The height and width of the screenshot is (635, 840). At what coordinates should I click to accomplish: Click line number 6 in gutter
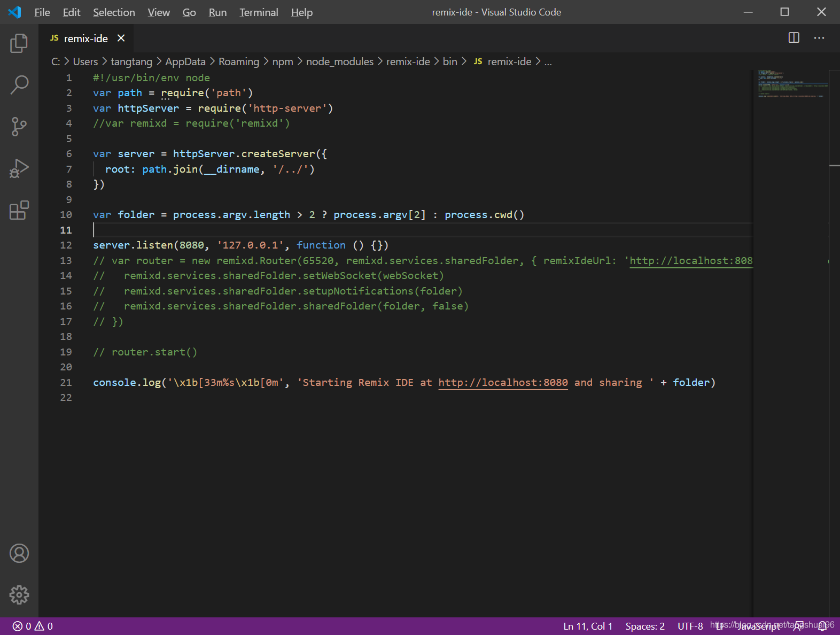click(69, 153)
